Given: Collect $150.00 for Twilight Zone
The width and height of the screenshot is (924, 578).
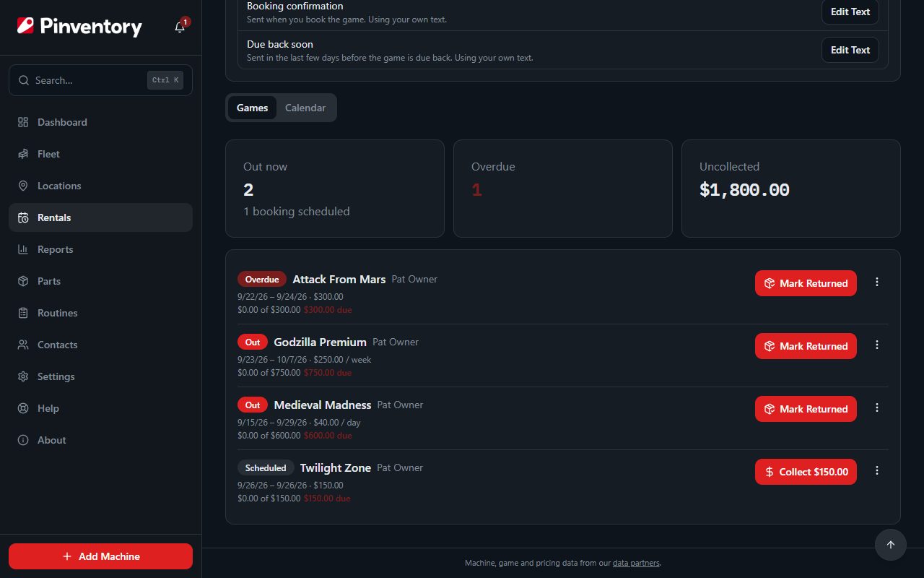Looking at the screenshot, I should [x=806, y=472].
